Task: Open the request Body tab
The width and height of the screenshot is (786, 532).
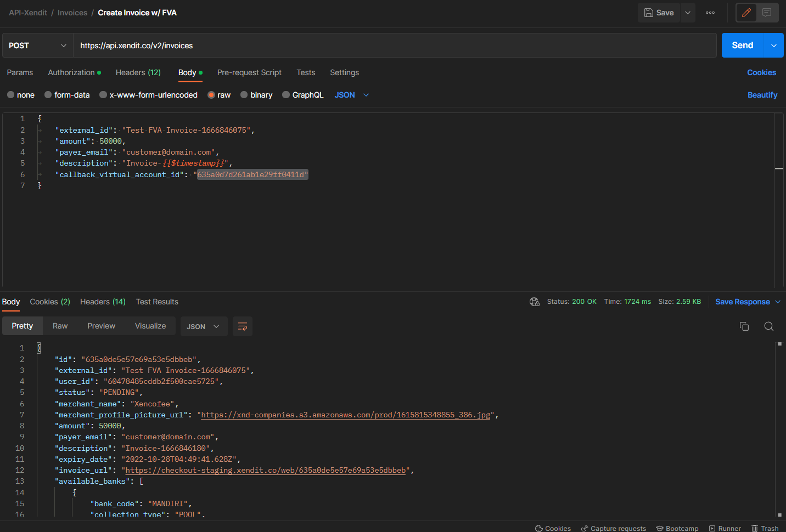Action: pos(190,72)
